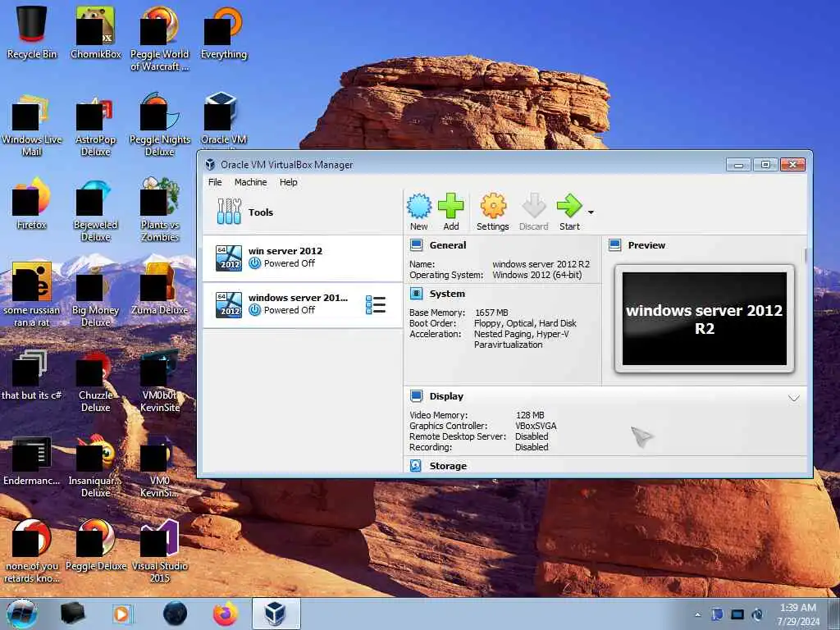Viewport: 840px width, 630px height.
Task: Minimize the VirtualBox Manager window
Action: click(x=739, y=164)
